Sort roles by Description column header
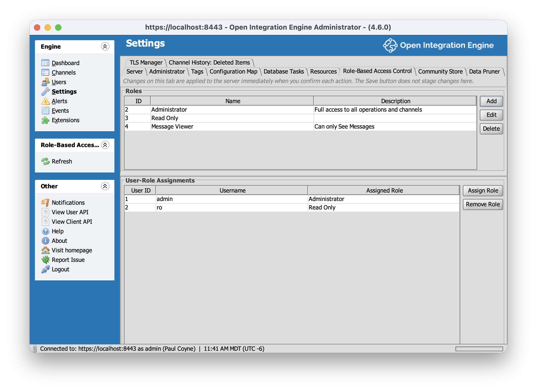The image size is (537, 392). pos(395,101)
